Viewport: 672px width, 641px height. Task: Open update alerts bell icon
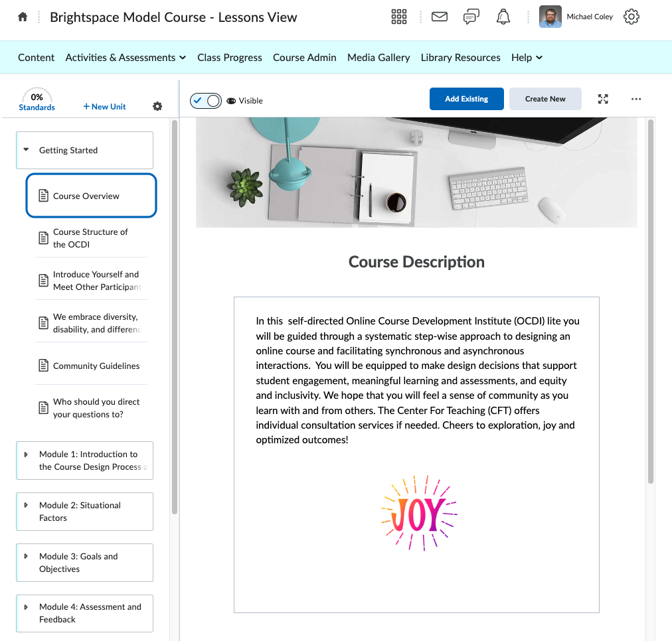(x=503, y=17)
